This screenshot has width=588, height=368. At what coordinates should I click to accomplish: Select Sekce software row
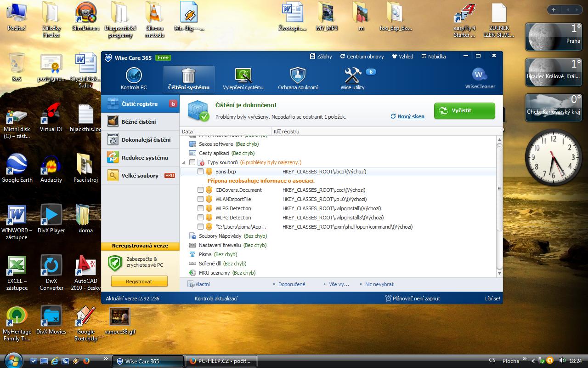[339, 144]
